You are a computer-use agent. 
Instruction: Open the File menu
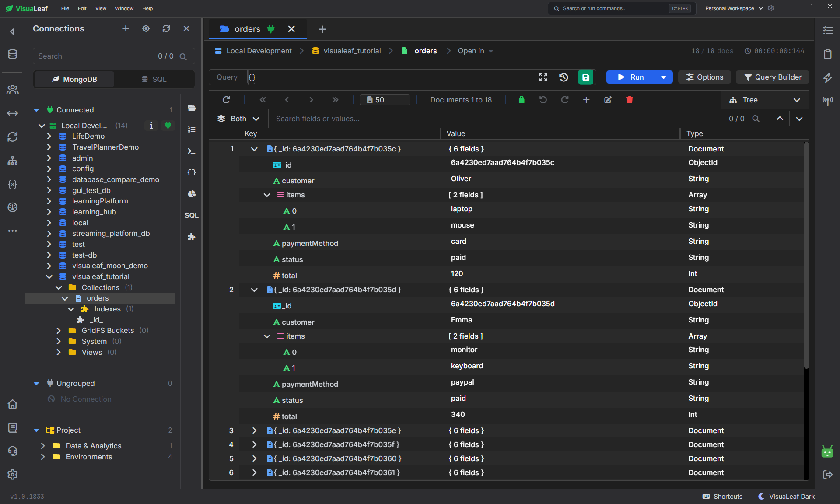pos(65,8)
